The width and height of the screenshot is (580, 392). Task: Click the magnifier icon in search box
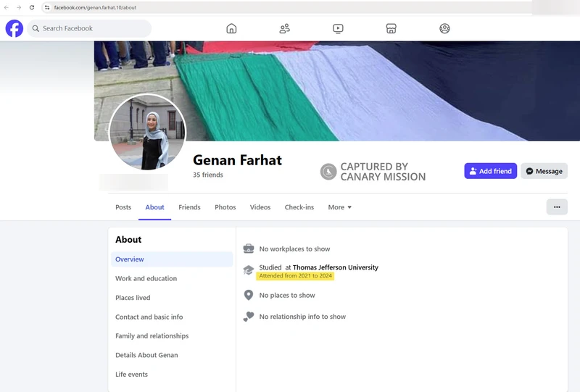point(36,28)
